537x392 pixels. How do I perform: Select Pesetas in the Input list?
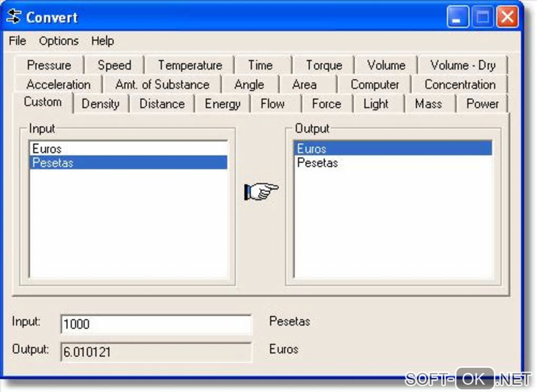(128, 163)
